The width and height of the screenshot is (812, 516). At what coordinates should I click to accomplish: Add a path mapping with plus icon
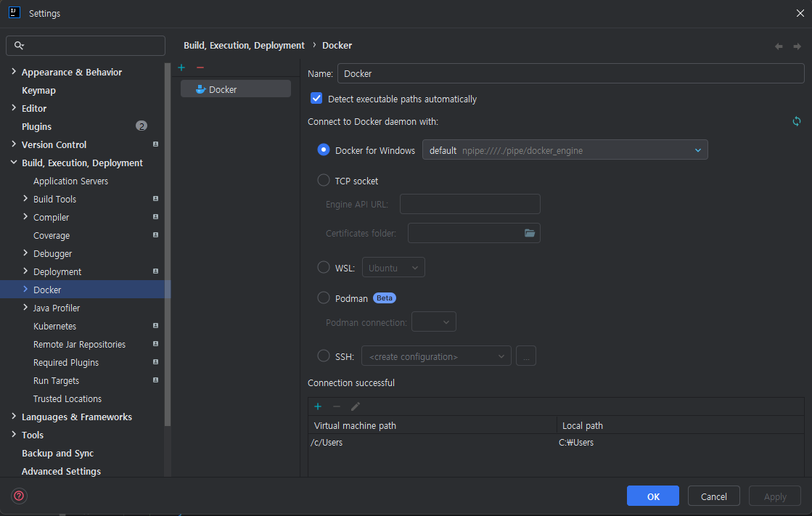[318, 406]
